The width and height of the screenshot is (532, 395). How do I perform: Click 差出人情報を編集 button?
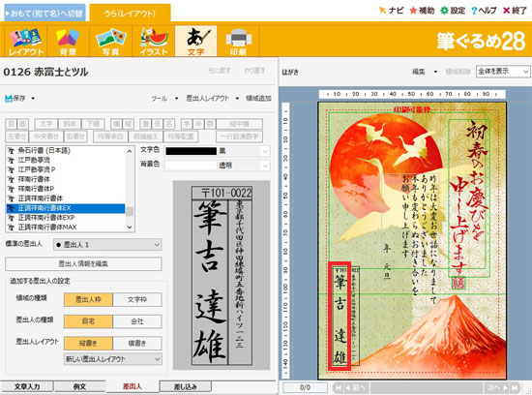83,264
